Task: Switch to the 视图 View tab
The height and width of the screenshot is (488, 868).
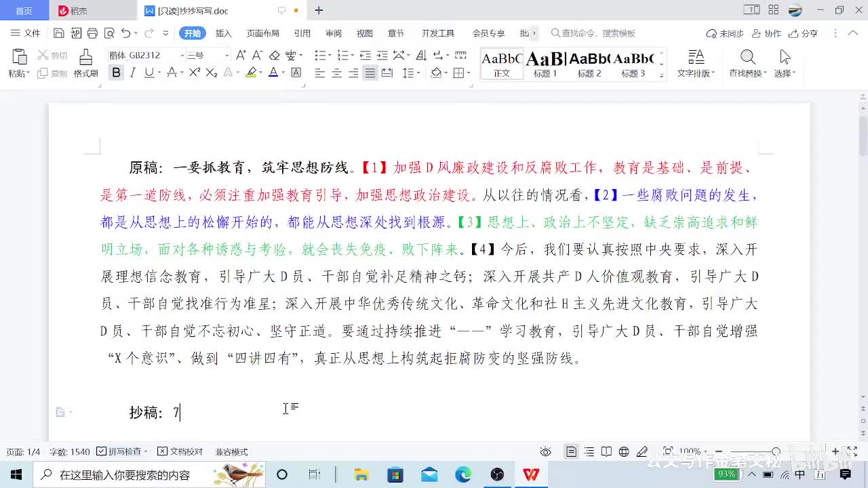Action: point(365,33)
